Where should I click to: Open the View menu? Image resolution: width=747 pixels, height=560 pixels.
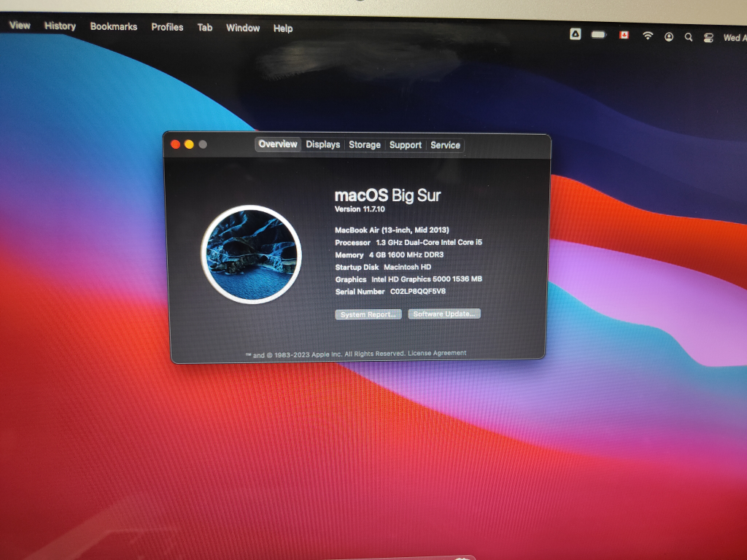click(x=20, y=26)
